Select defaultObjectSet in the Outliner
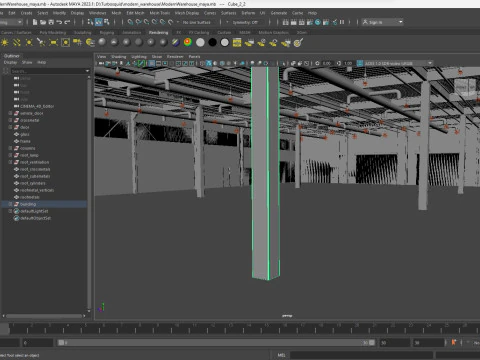Viewport: 480px width, 360px height. pos(35,218)
